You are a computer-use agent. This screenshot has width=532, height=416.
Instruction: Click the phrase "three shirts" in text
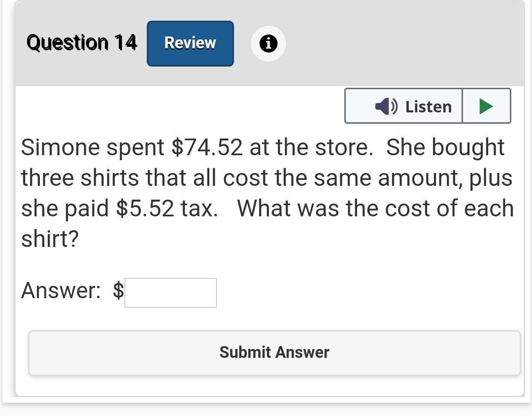[80, 178]
